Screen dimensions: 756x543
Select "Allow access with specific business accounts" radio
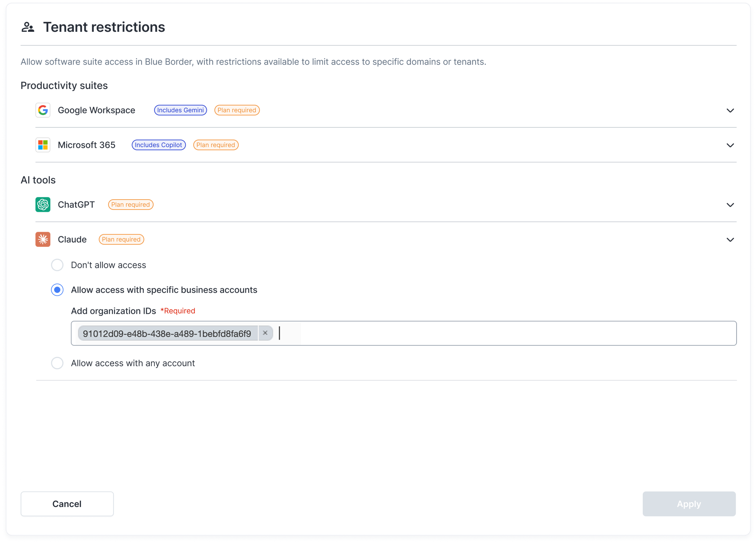(57, 290)
